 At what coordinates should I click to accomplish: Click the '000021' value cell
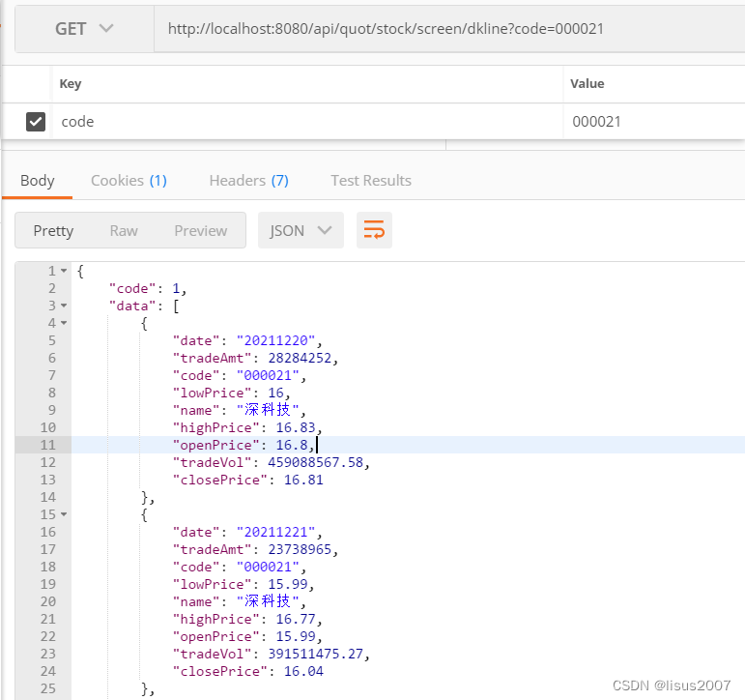654,122
